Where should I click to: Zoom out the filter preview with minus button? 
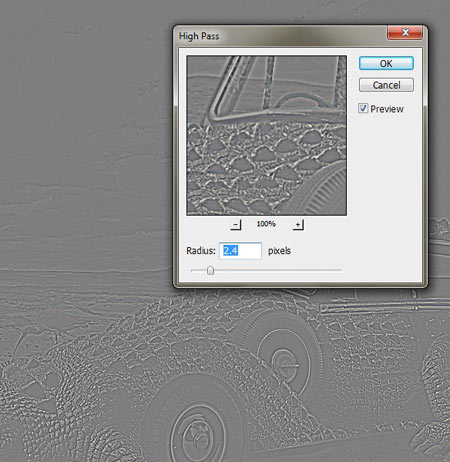click(x=236, y=225)
